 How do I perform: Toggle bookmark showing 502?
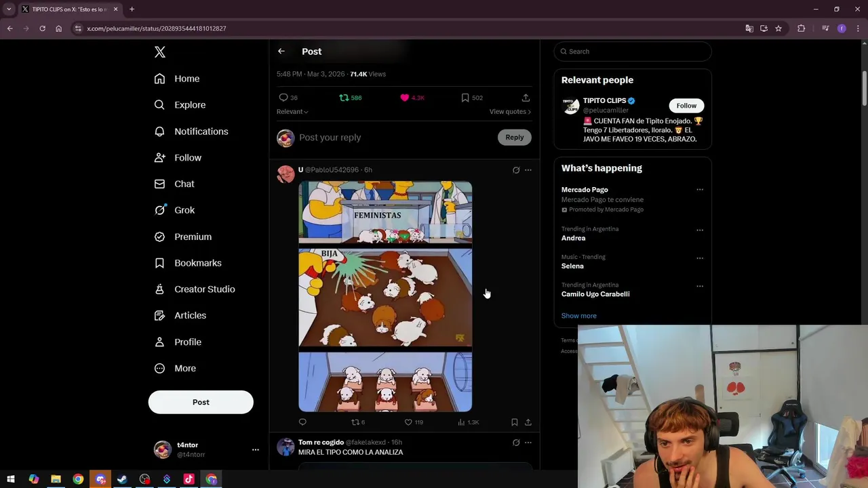tap(471, 98)
